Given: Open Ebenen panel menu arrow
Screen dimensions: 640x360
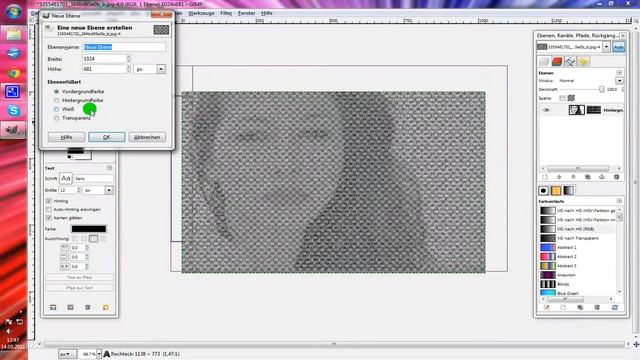Looking at the screenshot, I should pos(619,73).
